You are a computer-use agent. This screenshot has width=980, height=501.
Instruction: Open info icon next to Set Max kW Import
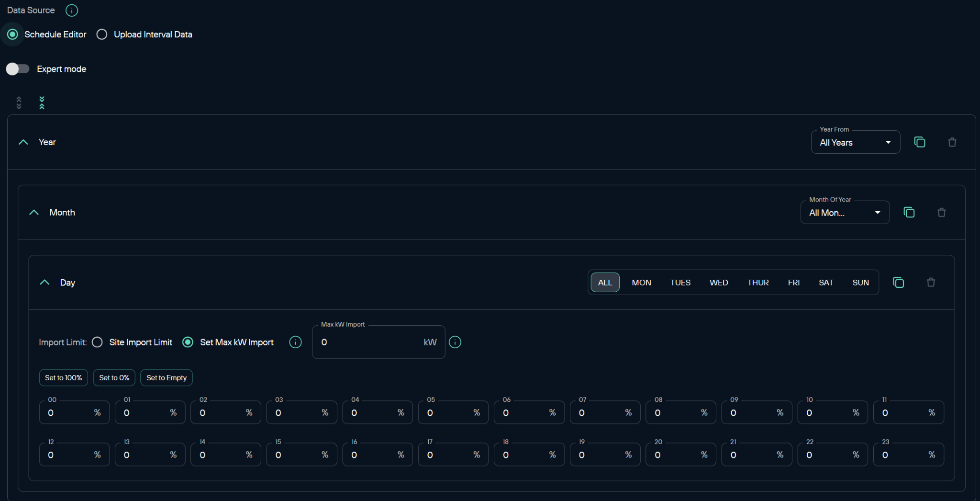(295, 342)
